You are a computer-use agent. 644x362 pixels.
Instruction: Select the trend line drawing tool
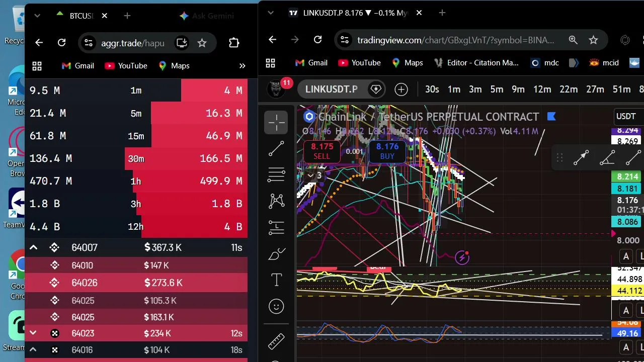276,149
